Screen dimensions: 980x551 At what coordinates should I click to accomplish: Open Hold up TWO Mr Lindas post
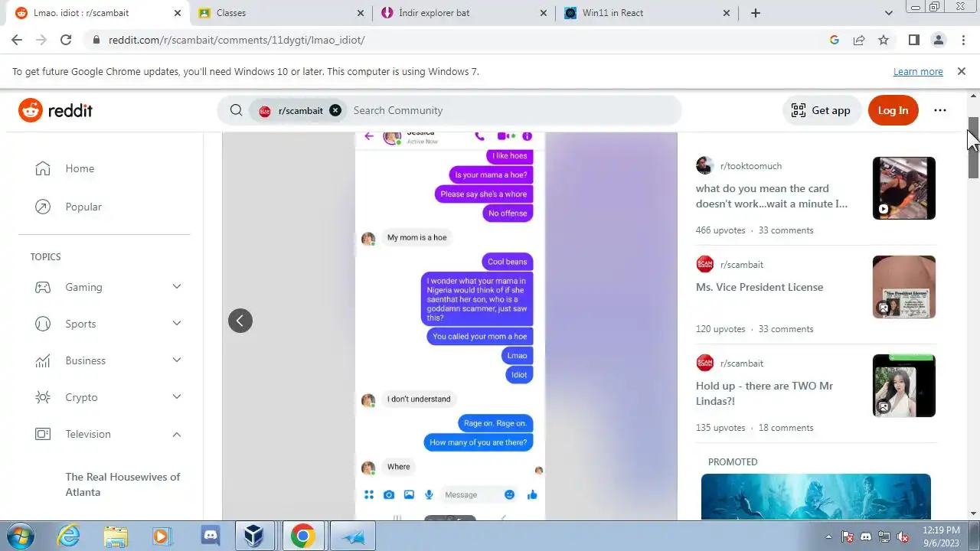point(764,393)
